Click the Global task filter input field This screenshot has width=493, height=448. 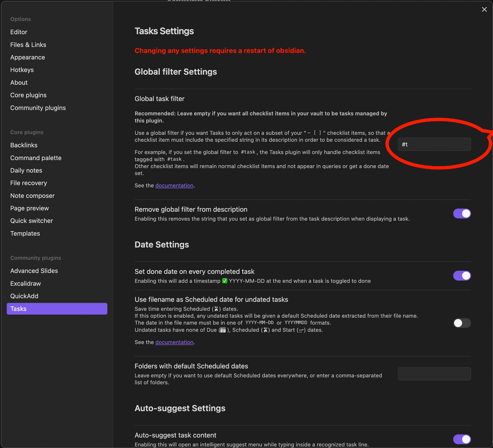pyautogui.click(x=434, y=144)
